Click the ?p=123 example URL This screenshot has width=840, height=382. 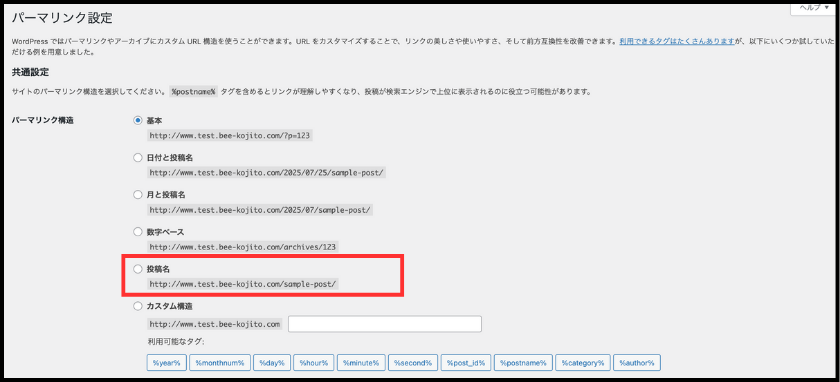coord(230,136)
